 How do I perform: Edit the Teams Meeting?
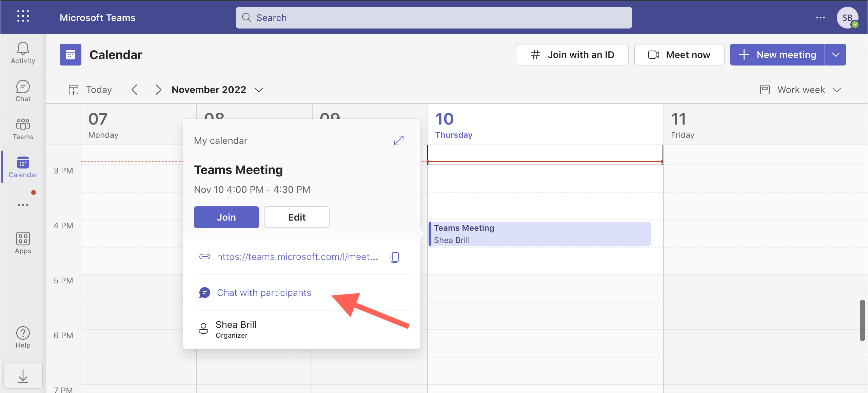point(297,217)
